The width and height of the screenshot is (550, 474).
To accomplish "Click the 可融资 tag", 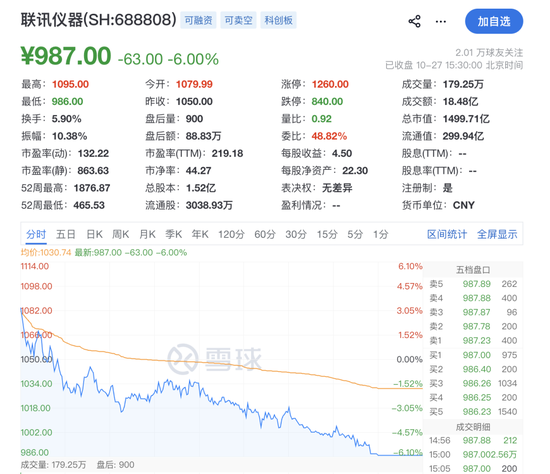I will (x=198, y=20).
